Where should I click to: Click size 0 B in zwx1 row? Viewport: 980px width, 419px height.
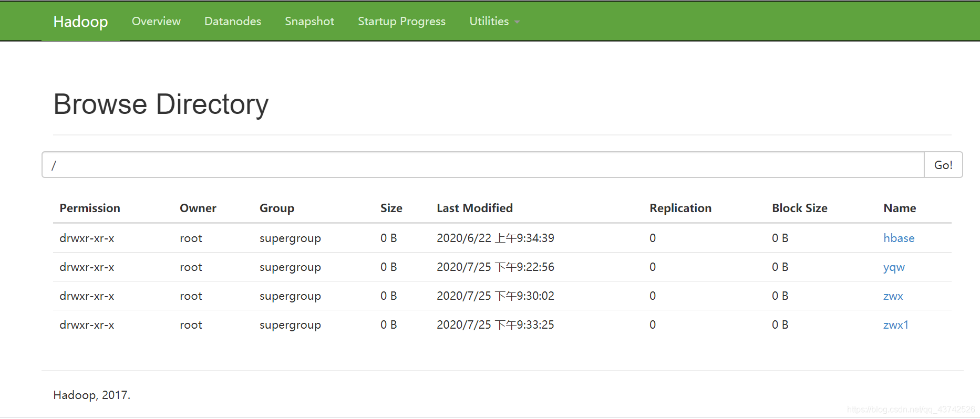coord(388,325)
